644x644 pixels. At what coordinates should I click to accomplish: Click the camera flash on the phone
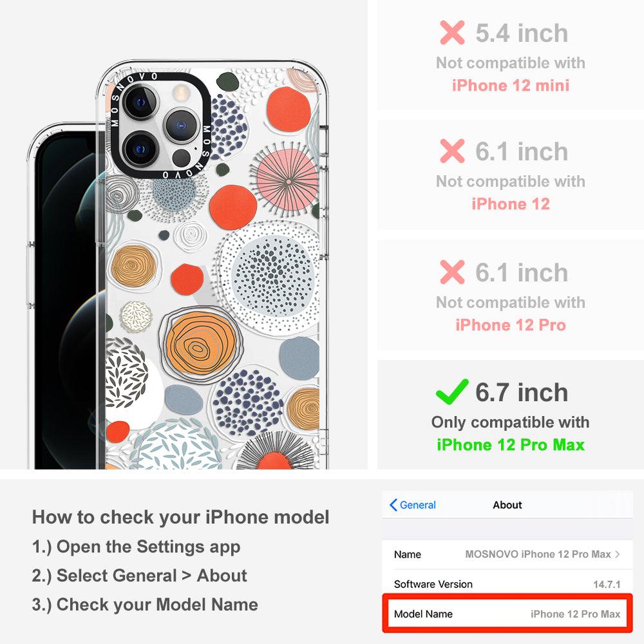[x=180, y=93]
